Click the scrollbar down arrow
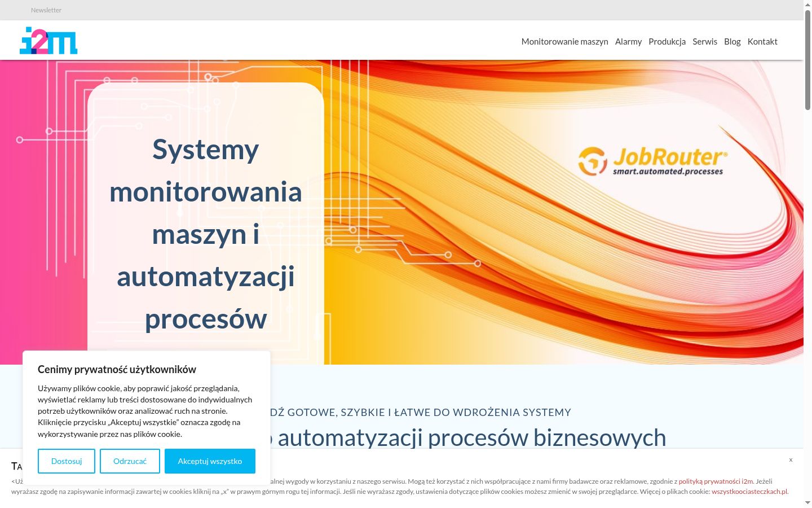Image resolution: width=812 pixels, height=508 pixels. (807, 503)
